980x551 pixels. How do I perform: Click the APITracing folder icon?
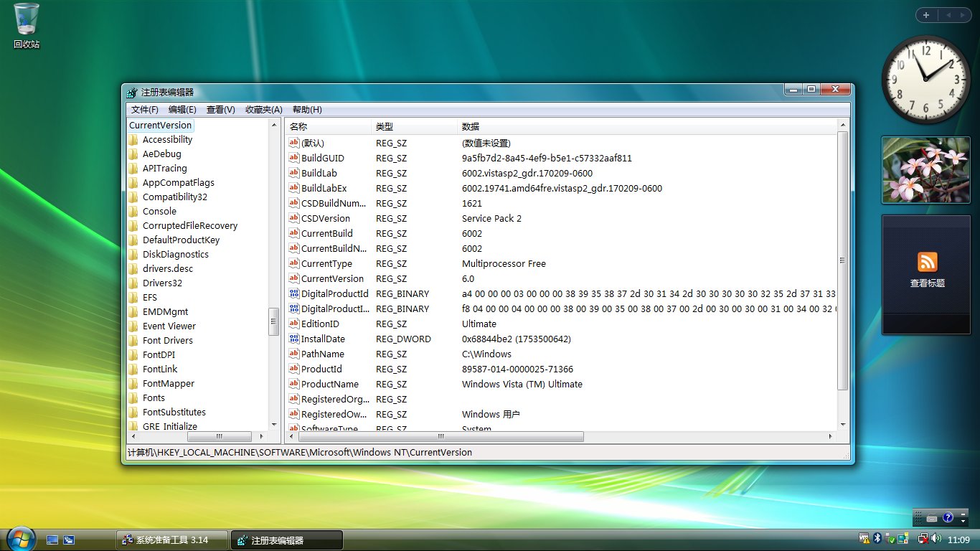coord(133,169)
